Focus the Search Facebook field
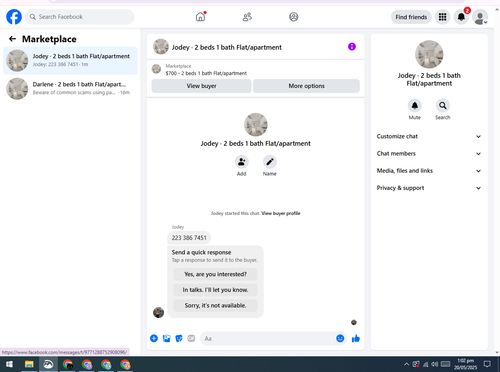Viewport: 500px width, 372px height. [80, 17]
